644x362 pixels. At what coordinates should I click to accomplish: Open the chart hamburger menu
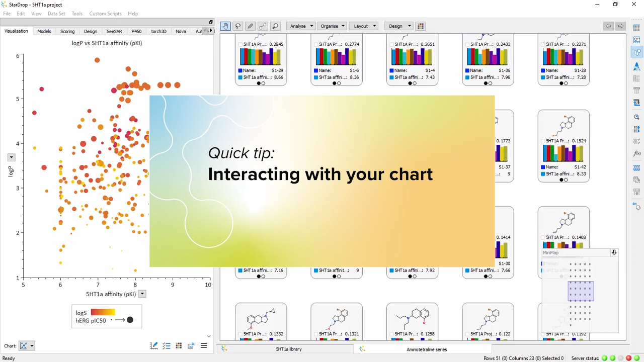204,346
